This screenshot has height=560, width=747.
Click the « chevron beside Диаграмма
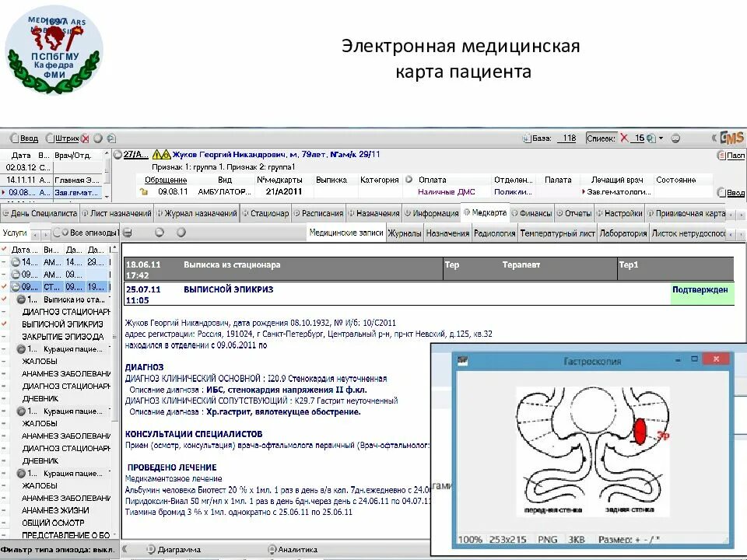(x=125, y=549)
